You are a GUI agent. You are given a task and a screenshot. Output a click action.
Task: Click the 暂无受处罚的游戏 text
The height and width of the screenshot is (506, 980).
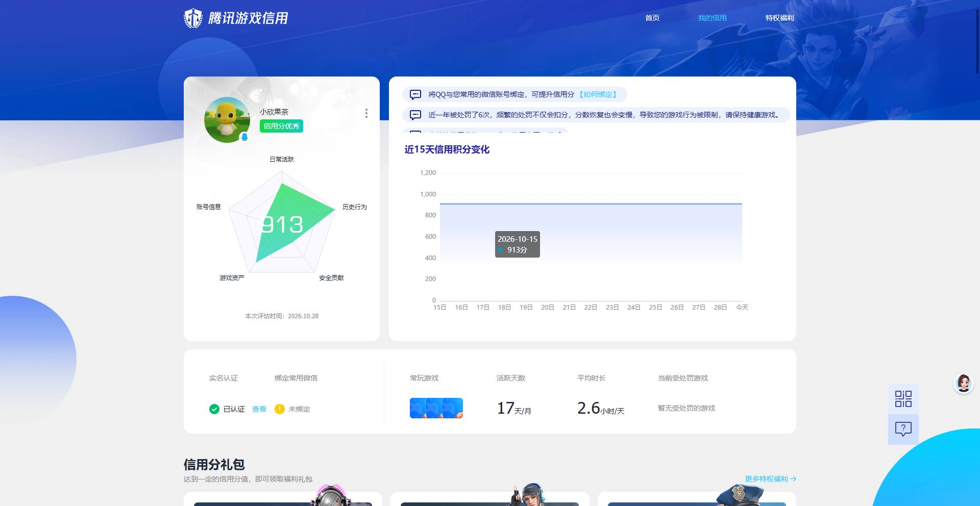[x=687, y=408]
